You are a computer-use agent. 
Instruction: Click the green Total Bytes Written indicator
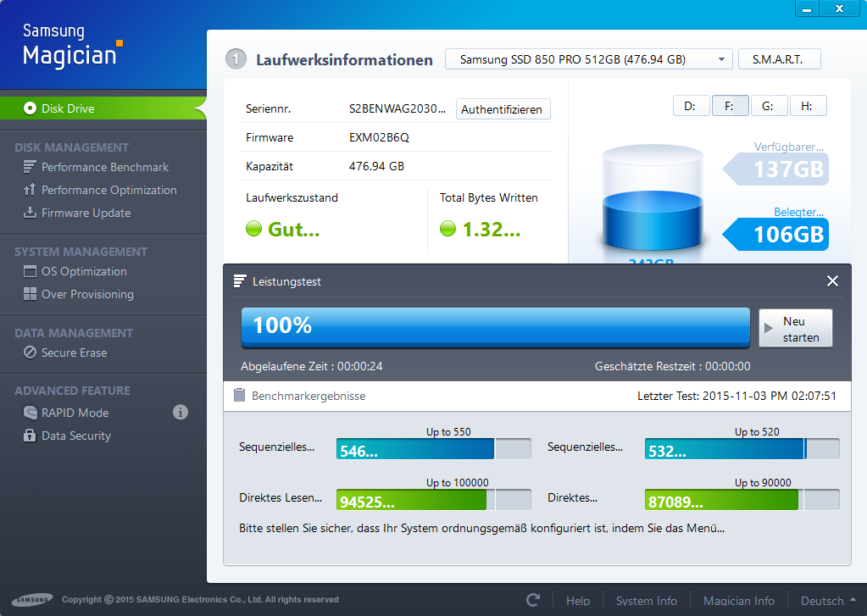447,229
